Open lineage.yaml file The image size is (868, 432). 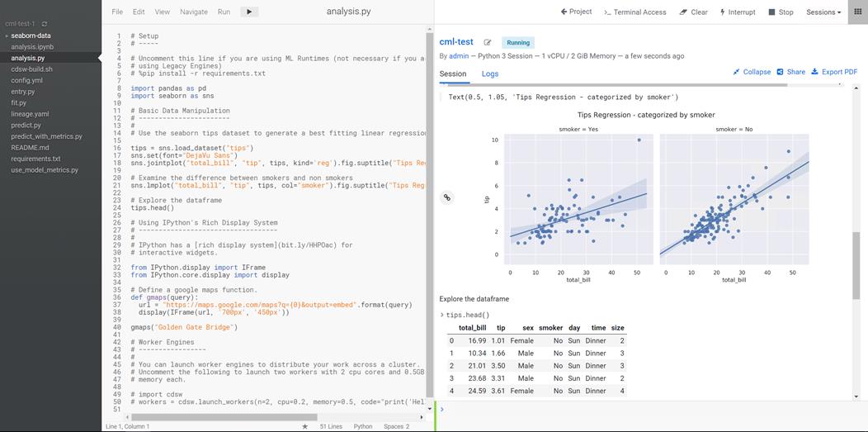tap(30, 114)
